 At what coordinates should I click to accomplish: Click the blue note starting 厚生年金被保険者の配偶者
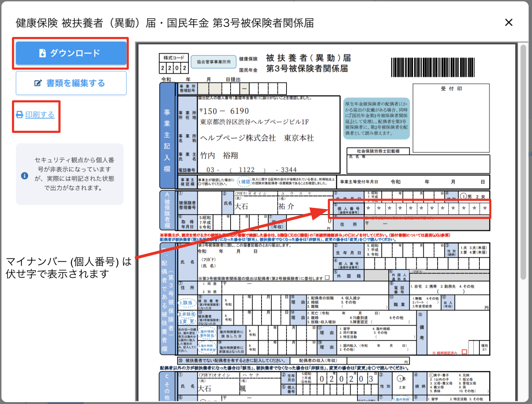376,118
